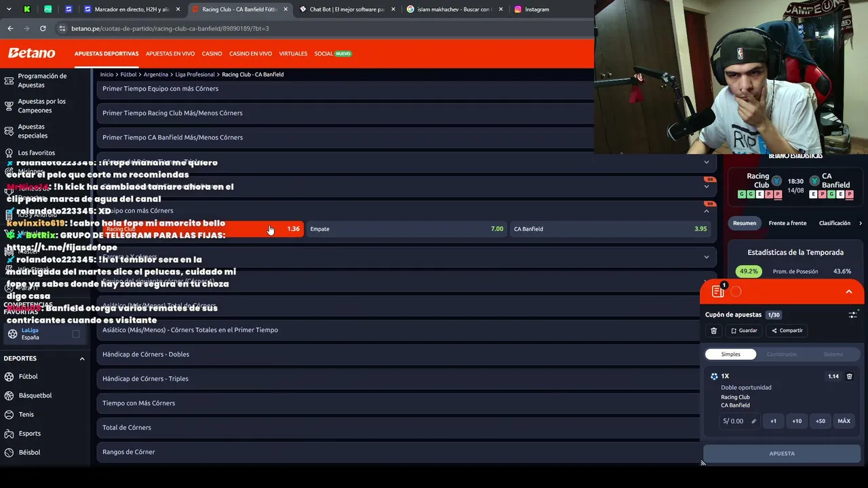868x488 pixels.
Task: Delete all bets with the coupon trash icon
Action: click(x=713, y=331)
